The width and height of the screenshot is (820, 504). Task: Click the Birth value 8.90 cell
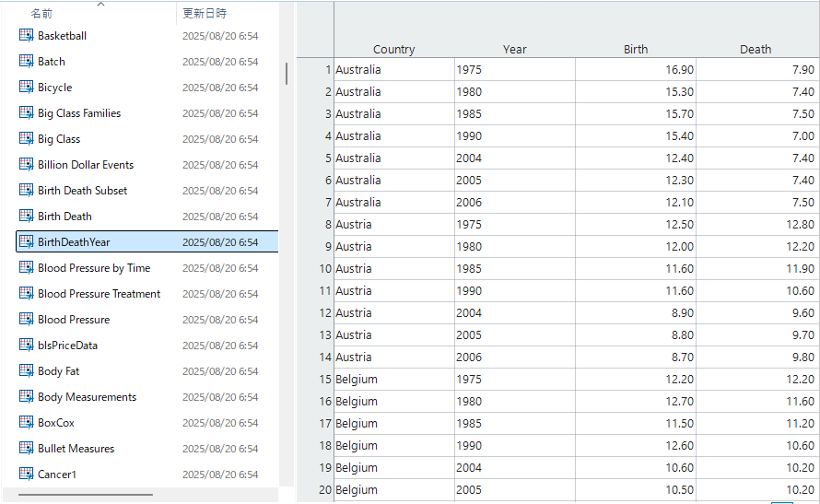click(636, 312)
